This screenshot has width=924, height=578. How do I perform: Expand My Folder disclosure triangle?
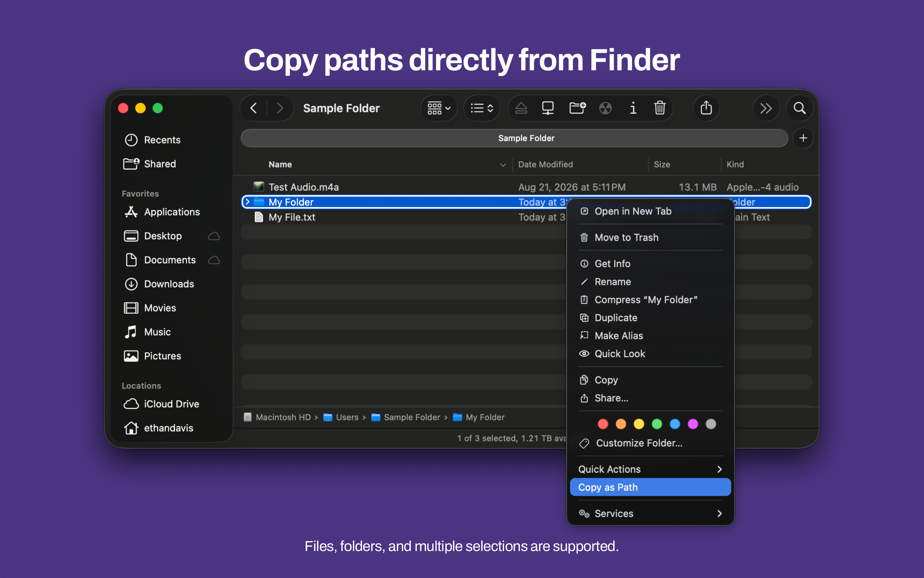tap(247, 202)
